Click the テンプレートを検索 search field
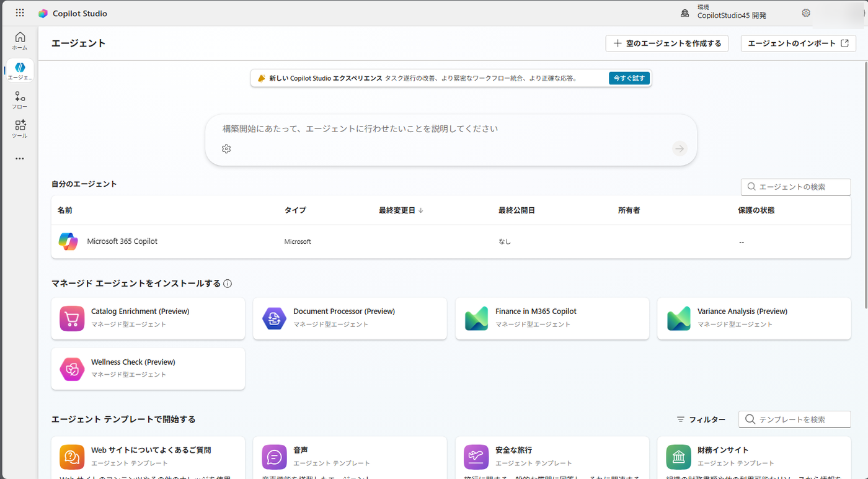 [794, 419]
